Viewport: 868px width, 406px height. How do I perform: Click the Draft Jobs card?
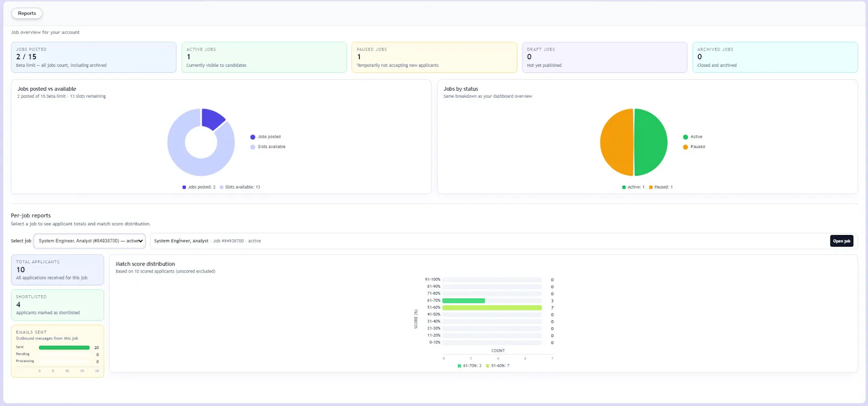(x=605, y=57)
